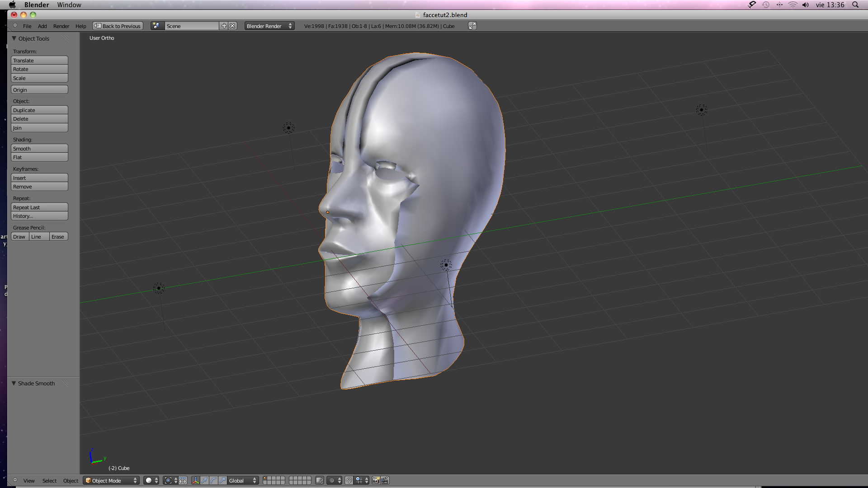Open the Object Mode dropdown
868x488 pixels.
[111, 480]
